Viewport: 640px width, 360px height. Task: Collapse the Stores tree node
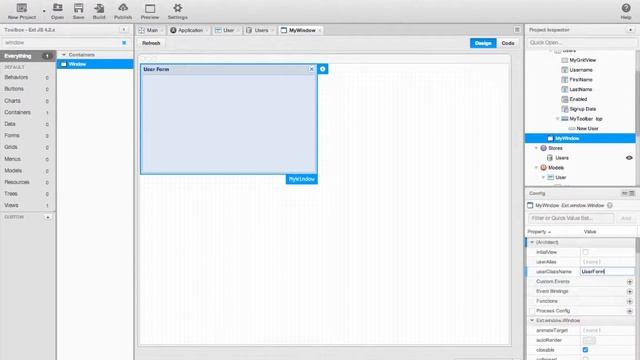click(536, 148)
